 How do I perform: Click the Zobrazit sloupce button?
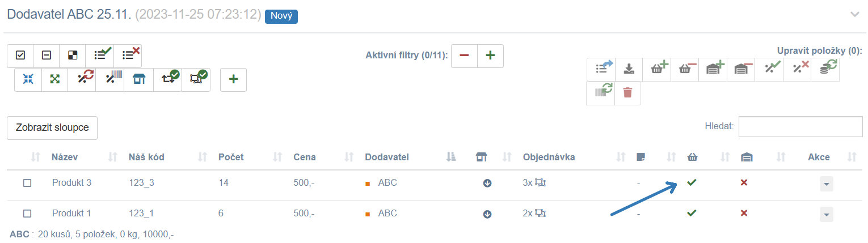(x=52, y=127)
